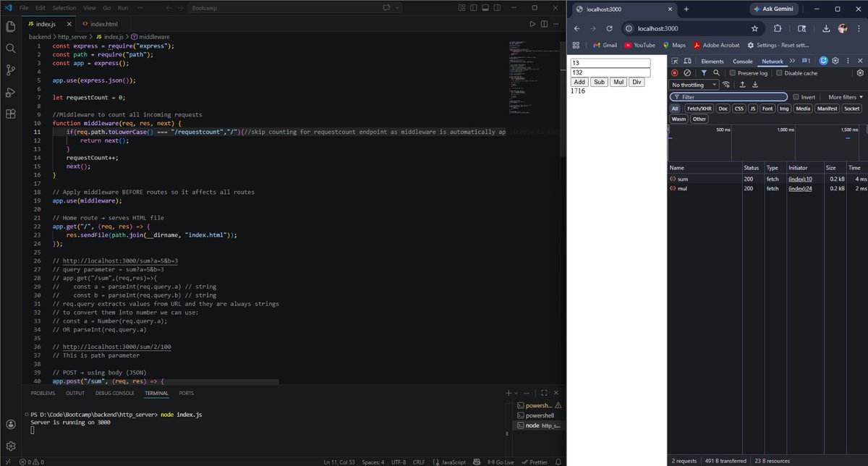Open Chrome extensions puzzle icon

coord(778,29)
